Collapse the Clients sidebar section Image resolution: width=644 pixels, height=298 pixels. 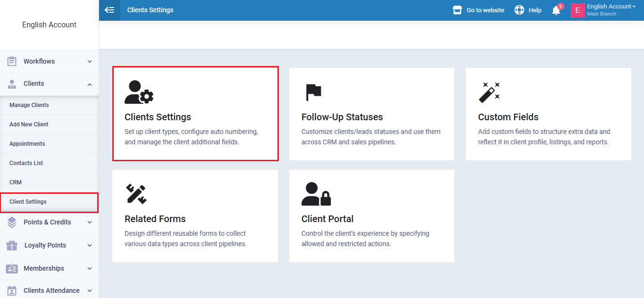tap(90, 84)
